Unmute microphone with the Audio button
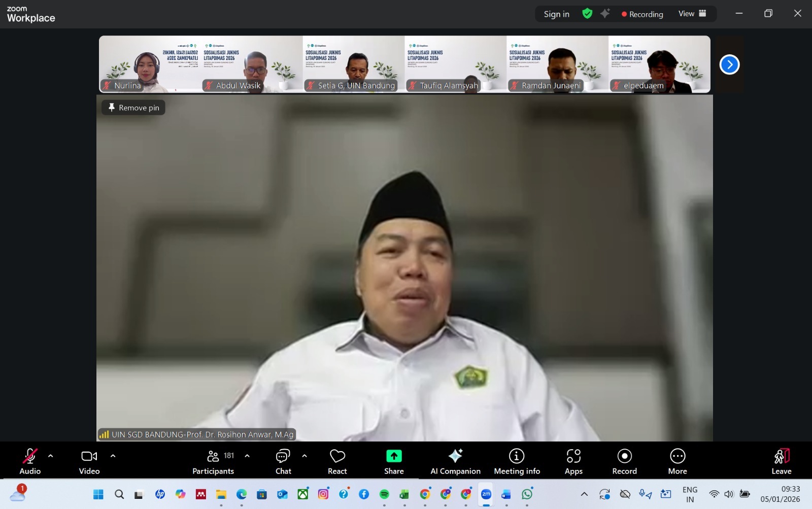Image resolution: width=812 pixels, height=509 pixels. click(30, 461)
